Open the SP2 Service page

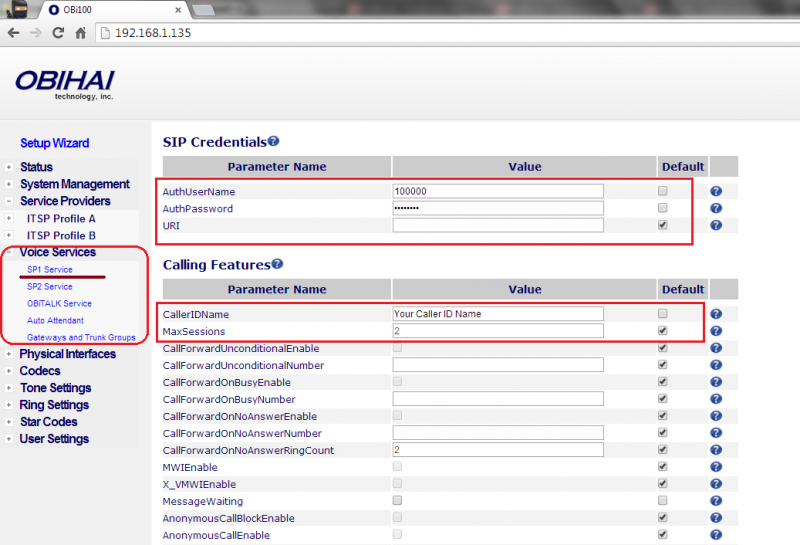pyautogui.click(x=49, y=286)
